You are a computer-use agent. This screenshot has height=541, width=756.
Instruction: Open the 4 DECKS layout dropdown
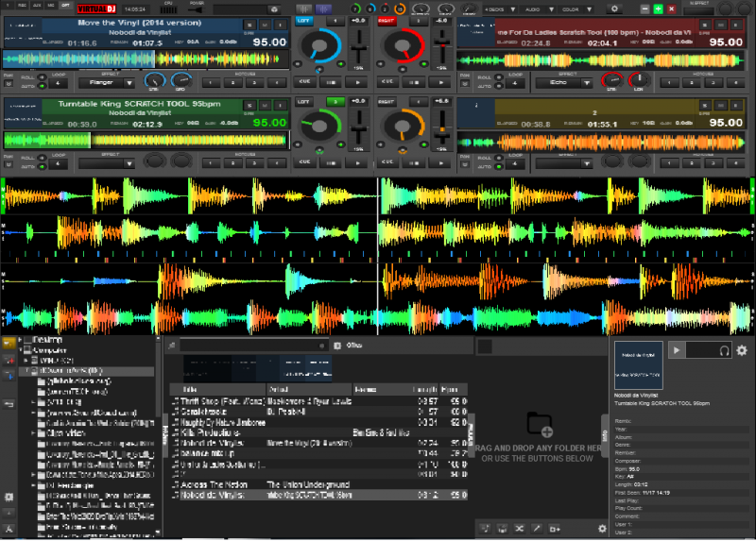tap(501, 9)
